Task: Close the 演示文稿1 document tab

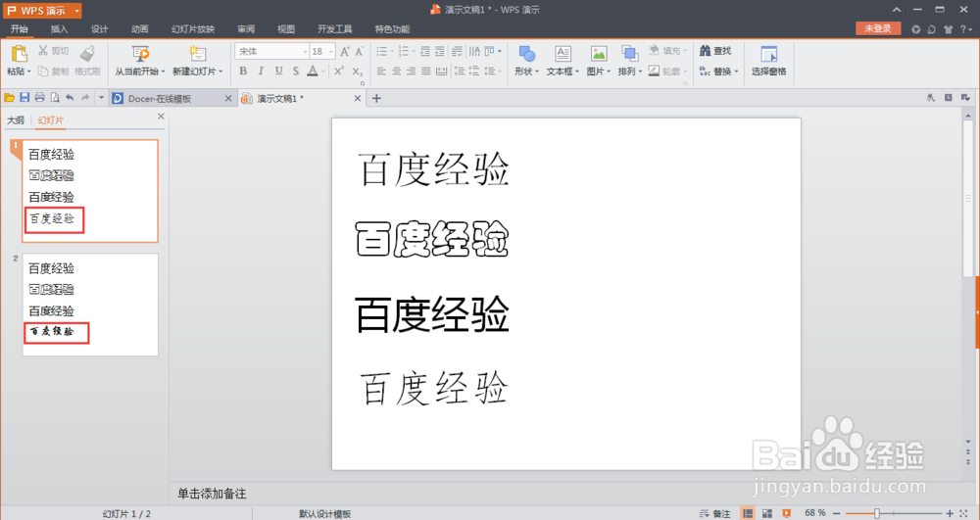Action: 358,98
